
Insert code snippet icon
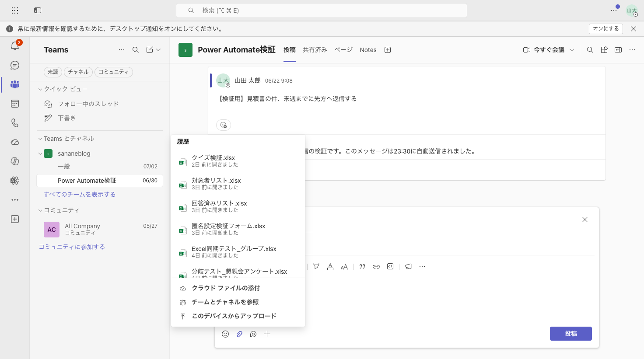coord(390,267)
